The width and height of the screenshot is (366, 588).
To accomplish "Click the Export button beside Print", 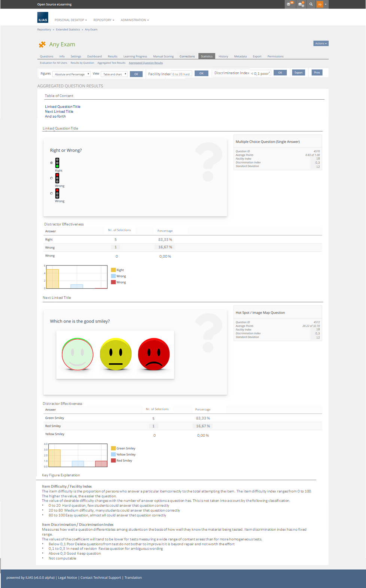I will point(298,73).
